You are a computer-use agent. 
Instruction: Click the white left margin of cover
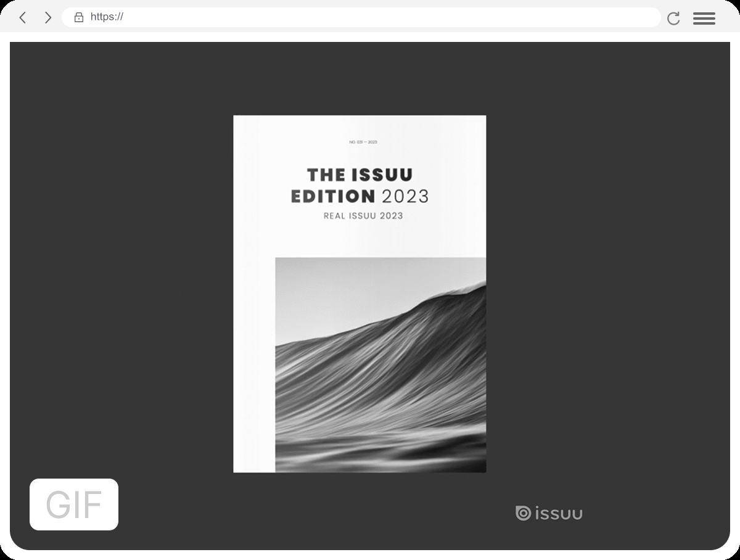coord(254,365)
